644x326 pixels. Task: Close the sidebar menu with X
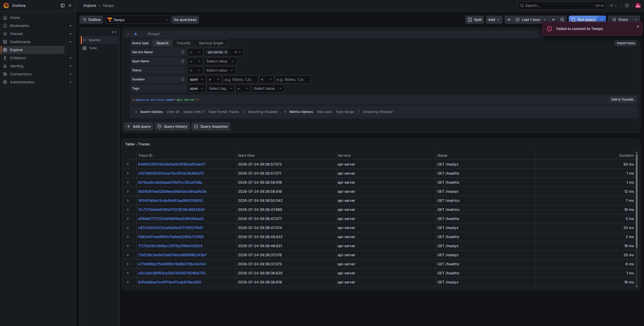pos(70,6)
